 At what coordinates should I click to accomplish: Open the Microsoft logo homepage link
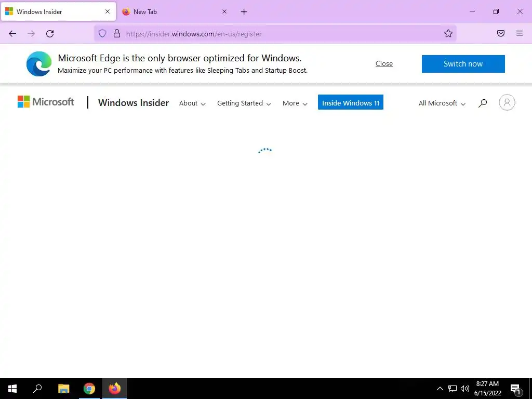[46, 102]
